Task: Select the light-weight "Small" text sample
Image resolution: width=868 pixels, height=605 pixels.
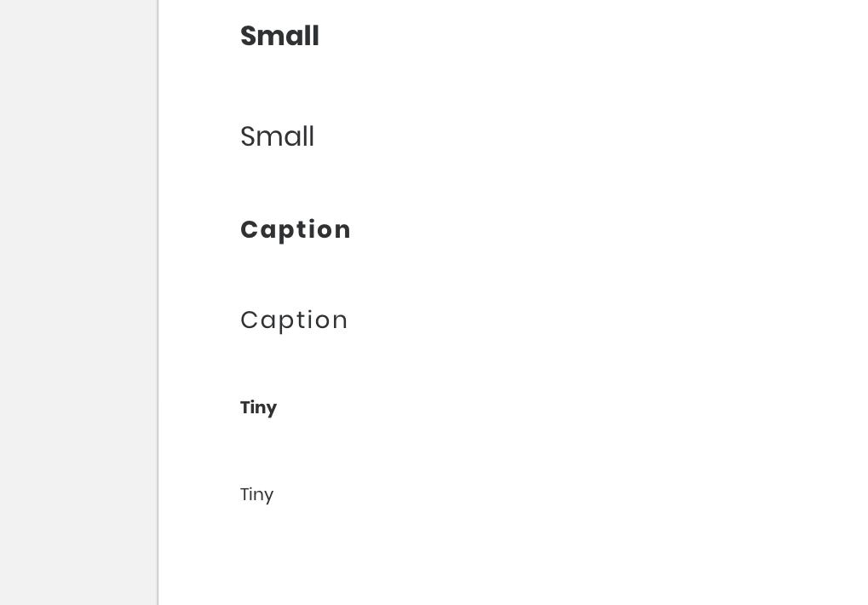Action: point(278,136)
